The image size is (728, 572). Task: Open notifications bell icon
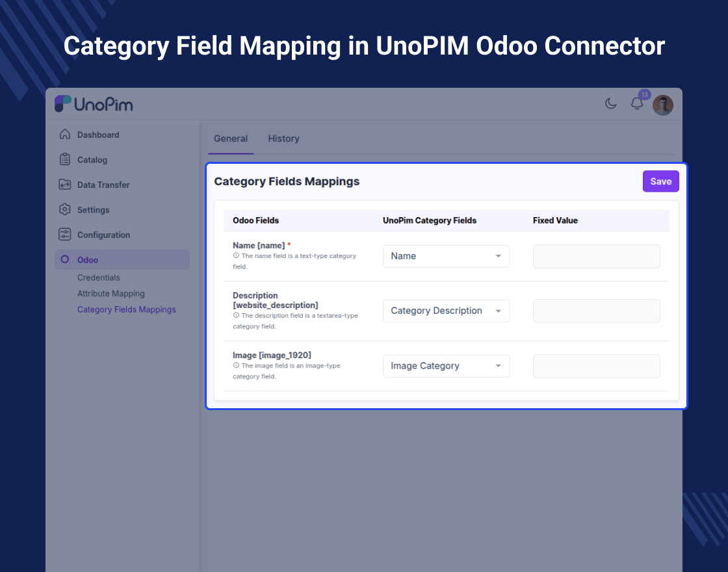pos(637,103)
